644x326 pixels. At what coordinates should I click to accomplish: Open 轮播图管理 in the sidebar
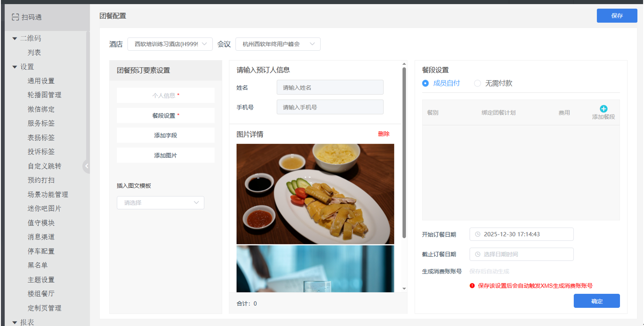coord(44,95)
